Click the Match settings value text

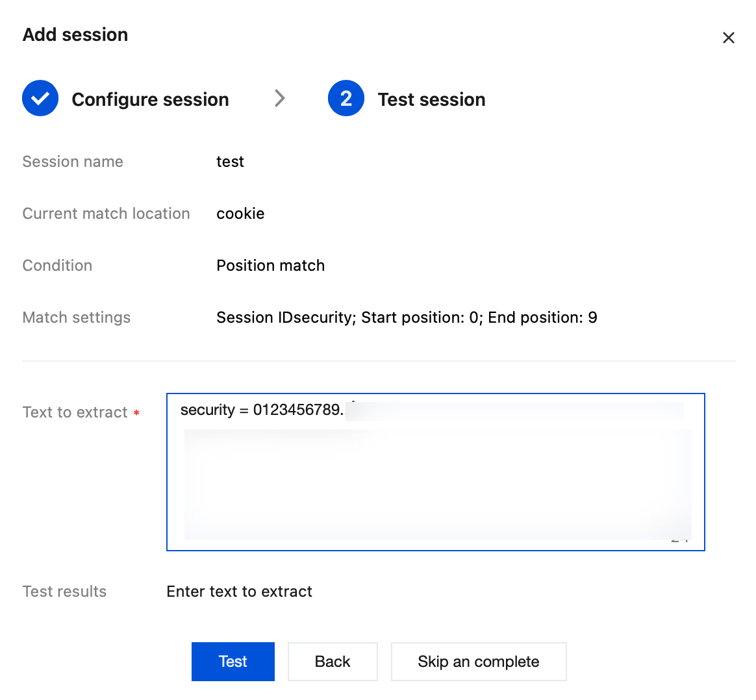click(407, 318)
